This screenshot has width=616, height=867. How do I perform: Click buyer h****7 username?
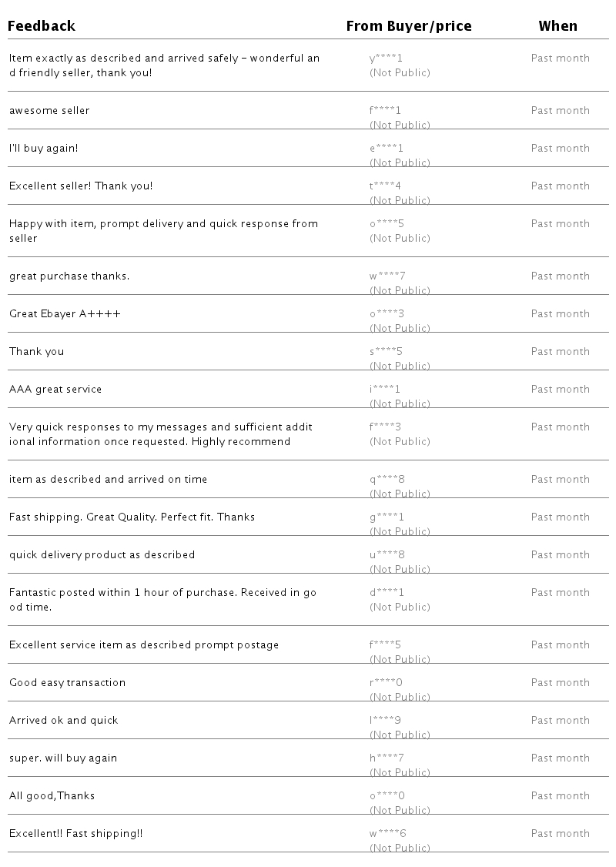click(x=387, y=758)
